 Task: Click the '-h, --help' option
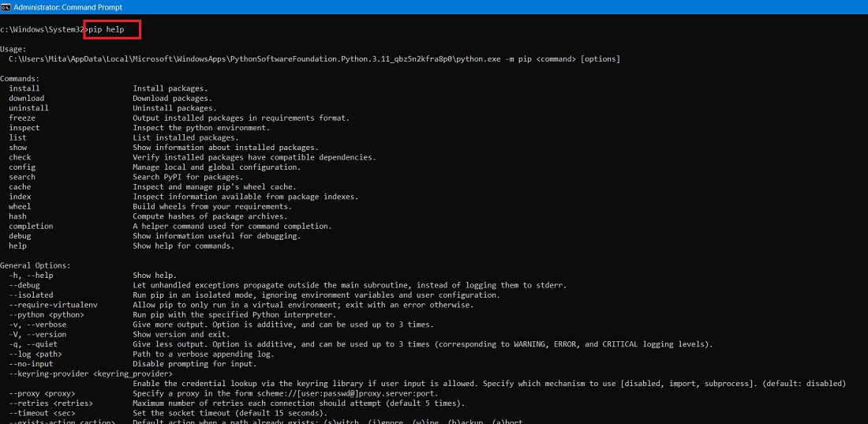click(31, 276)
